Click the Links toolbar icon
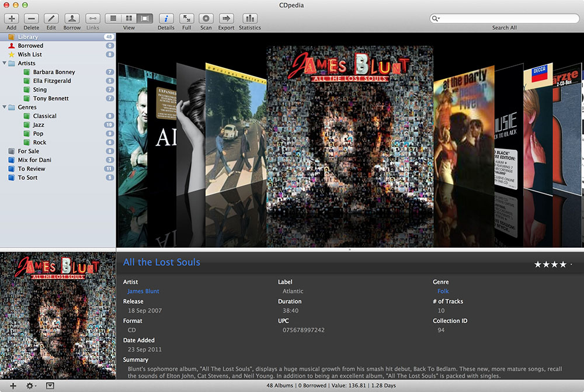The width and height of the screenshot is (584, 392). coord(93,18)
